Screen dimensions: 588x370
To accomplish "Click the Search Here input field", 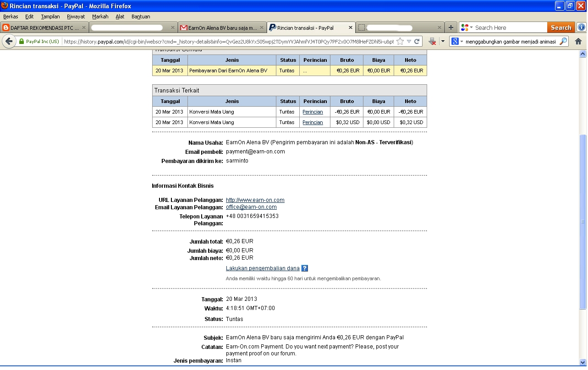I will coord(510,27).
